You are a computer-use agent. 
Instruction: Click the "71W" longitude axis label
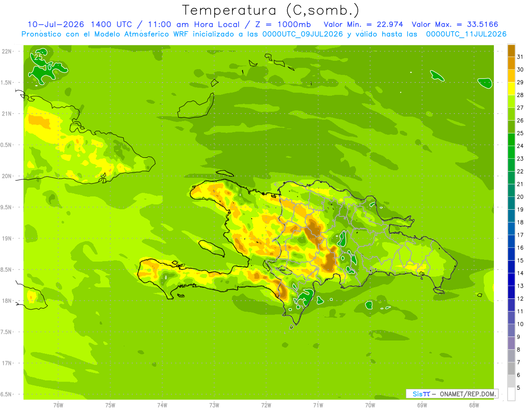coord(318,405)
